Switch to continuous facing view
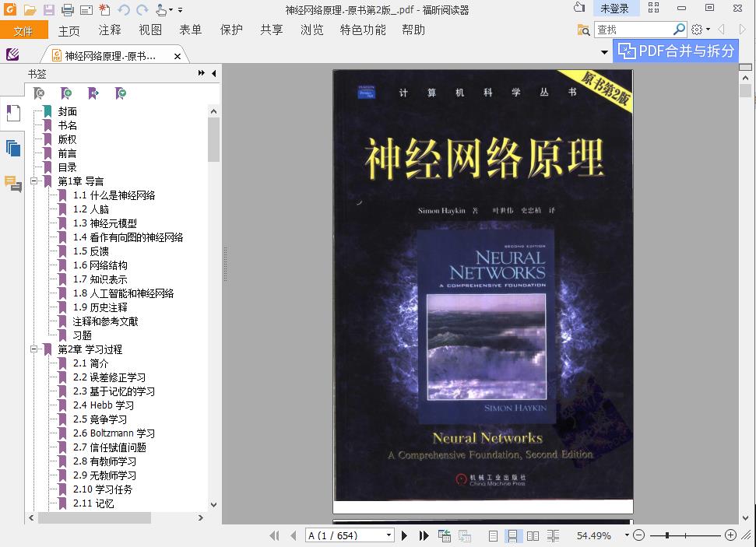Viewport: 756px width, 547px height. pos(553,535)
